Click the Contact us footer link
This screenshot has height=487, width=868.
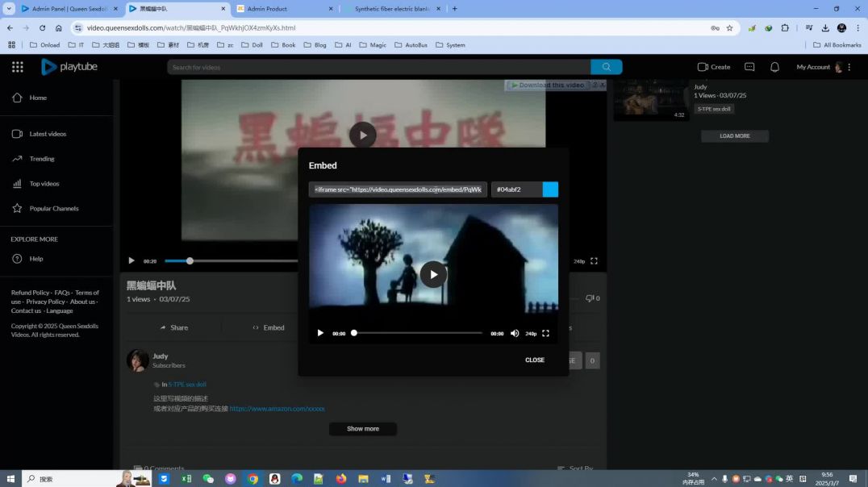(x=26, y=310)
